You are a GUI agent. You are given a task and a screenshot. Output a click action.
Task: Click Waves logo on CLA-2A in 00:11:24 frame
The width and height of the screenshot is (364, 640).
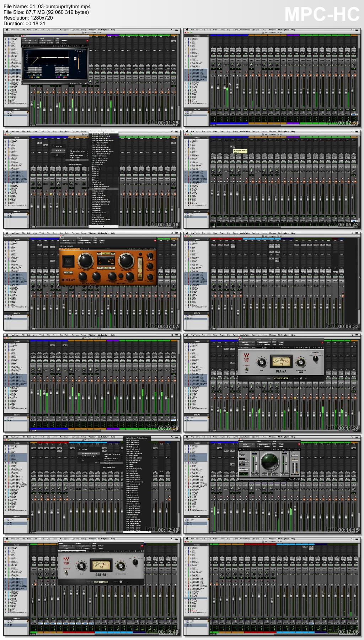click(246, 357)
